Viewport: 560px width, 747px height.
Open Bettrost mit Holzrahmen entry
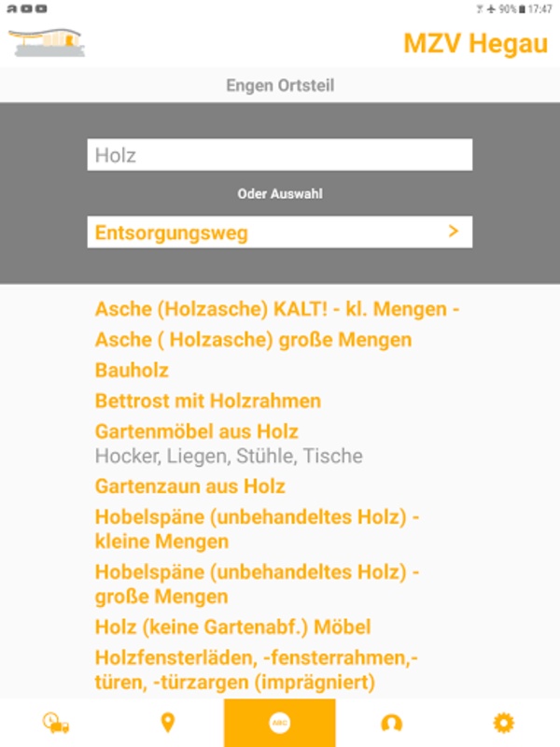click(x=208, y=401)
